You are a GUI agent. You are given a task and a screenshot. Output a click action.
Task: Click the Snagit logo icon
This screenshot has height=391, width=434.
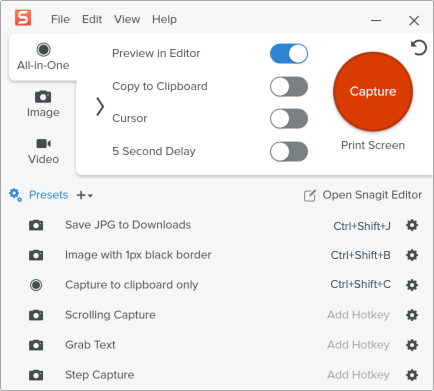point(23,18)
